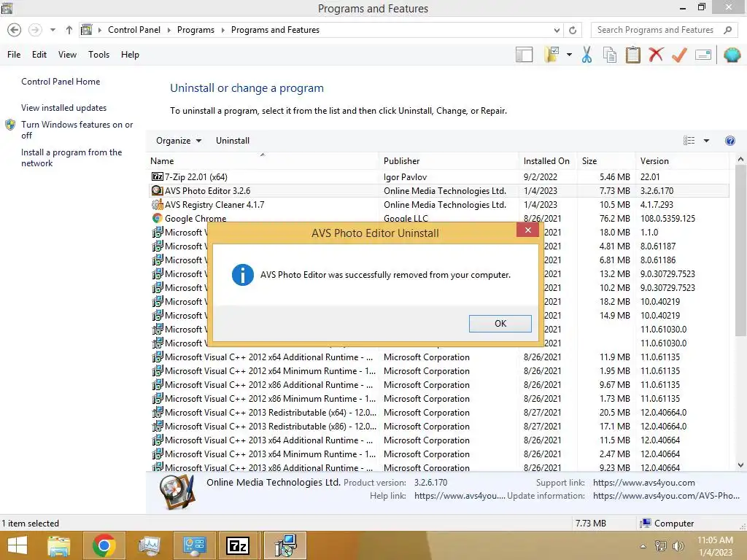
Task: Open the Tools menu
Action: point(98,55)
